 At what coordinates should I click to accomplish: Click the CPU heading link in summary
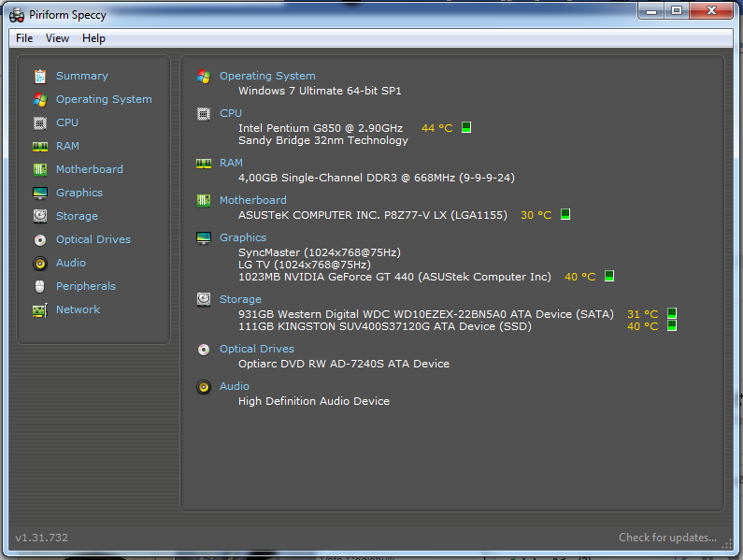pos(231,113)
